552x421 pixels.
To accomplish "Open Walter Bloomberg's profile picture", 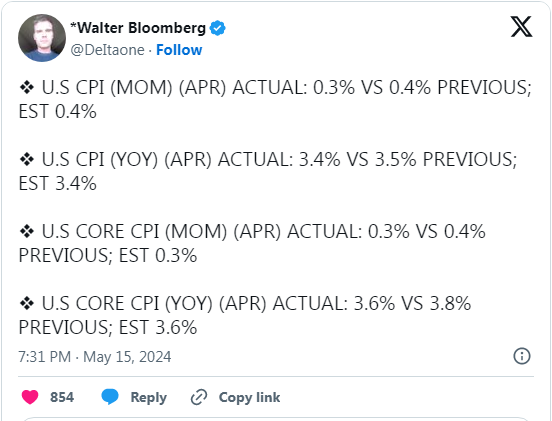I will (x=42, y=38).
